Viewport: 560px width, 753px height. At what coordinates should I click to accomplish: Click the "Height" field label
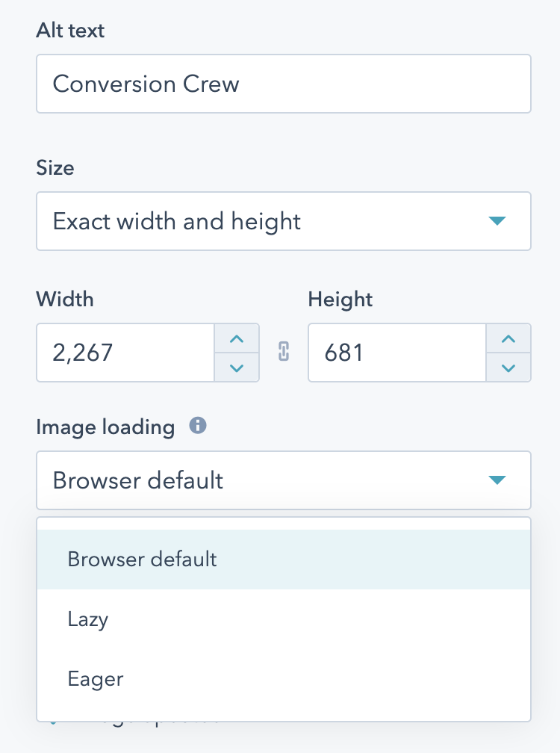pyautogui.click(x=340, y=300)
